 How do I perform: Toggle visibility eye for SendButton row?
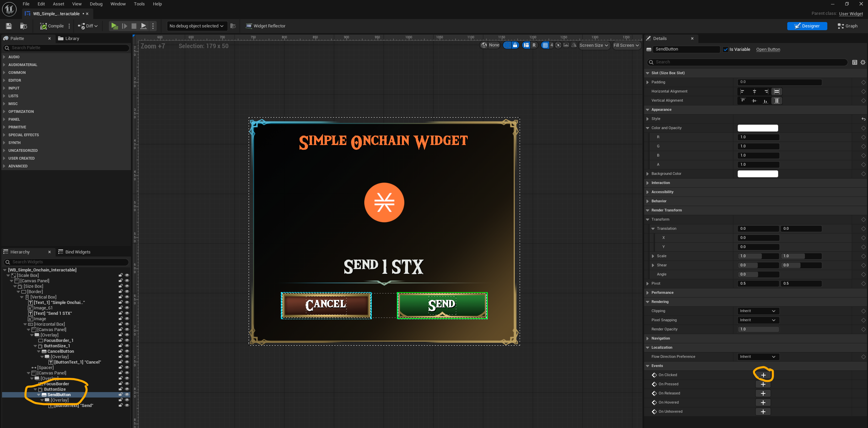[127, 395]
